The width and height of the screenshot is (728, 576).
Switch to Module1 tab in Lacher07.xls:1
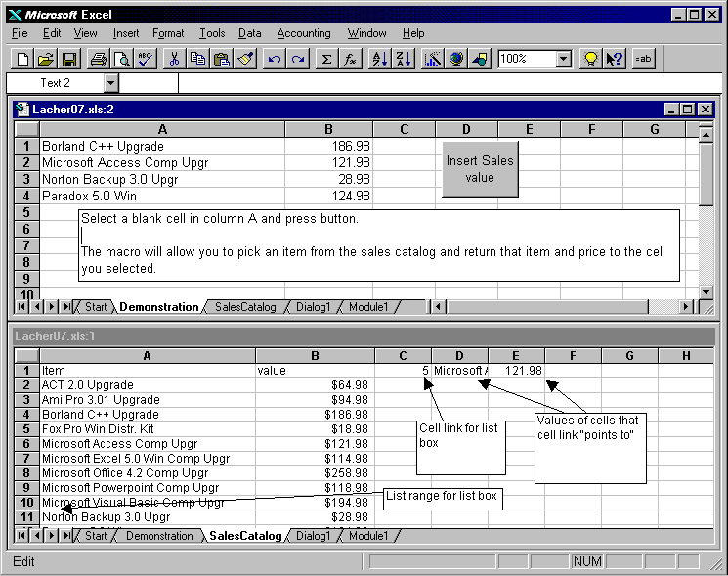368,536
